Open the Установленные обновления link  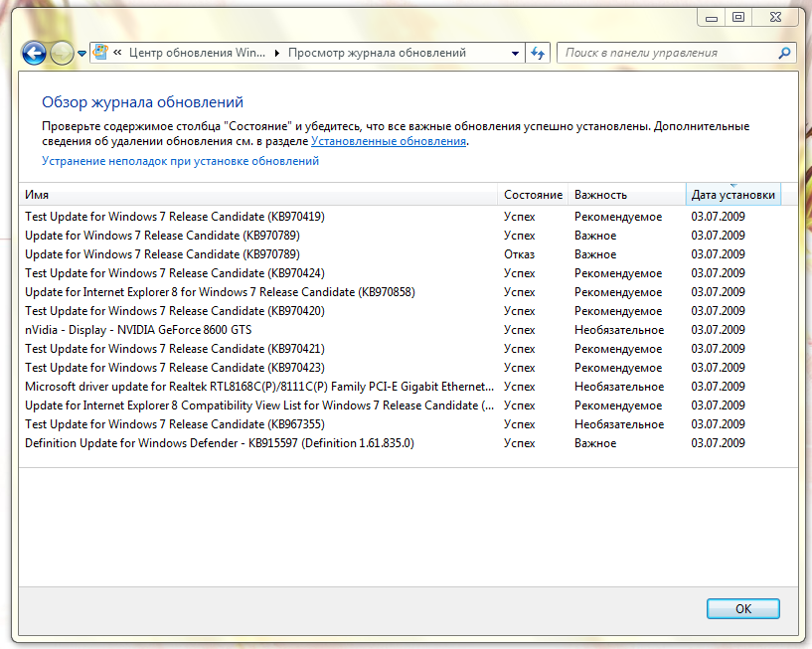[x=389, y=141]
